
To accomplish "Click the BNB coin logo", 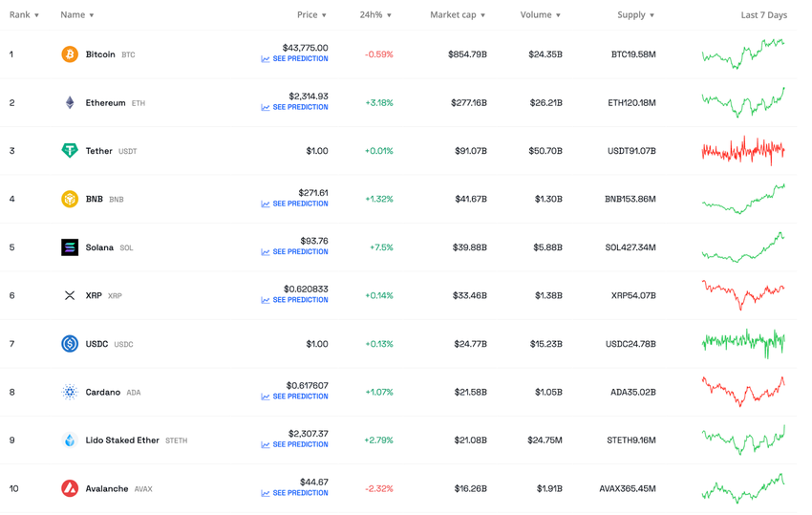I will (70, 199).
